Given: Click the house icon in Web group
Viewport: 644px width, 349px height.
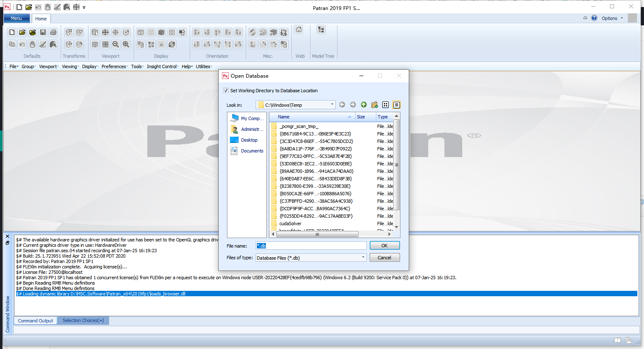Looking at the screenshot, I should tap(299, 29).
